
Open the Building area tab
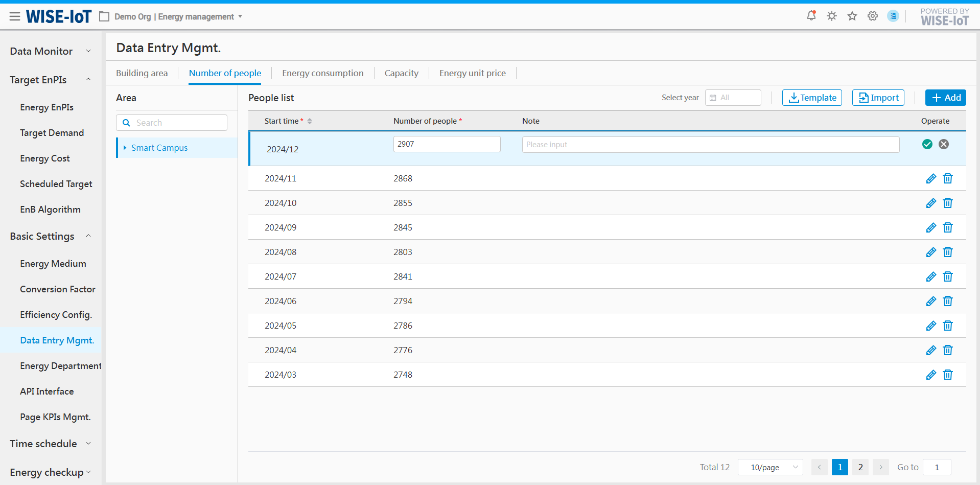[142, 73]
